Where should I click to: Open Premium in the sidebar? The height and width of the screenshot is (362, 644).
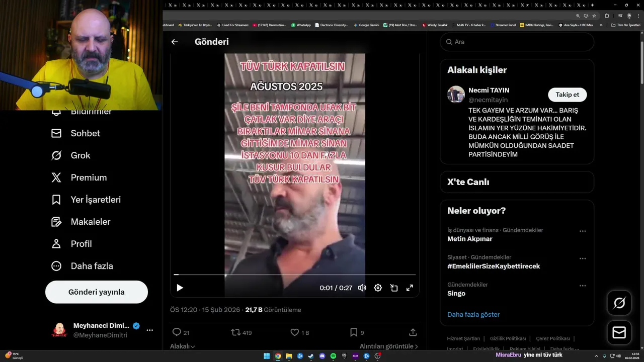pos(79,177)
